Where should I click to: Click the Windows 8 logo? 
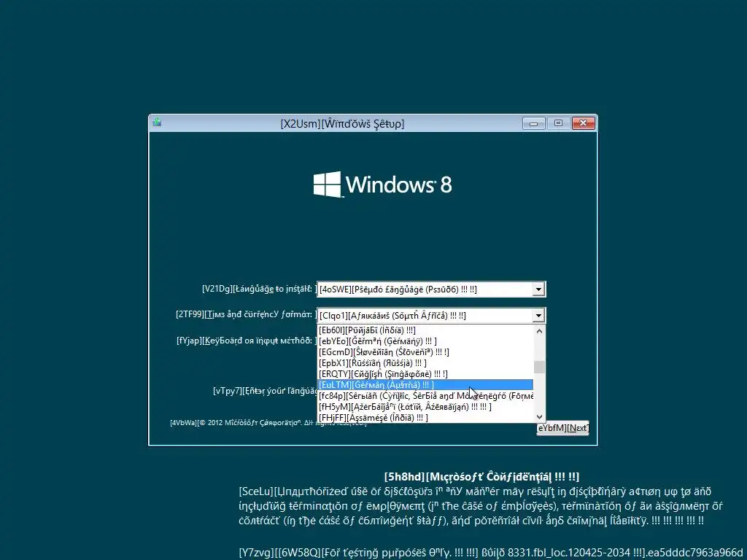pyautogui.click(x=382, y=184)
